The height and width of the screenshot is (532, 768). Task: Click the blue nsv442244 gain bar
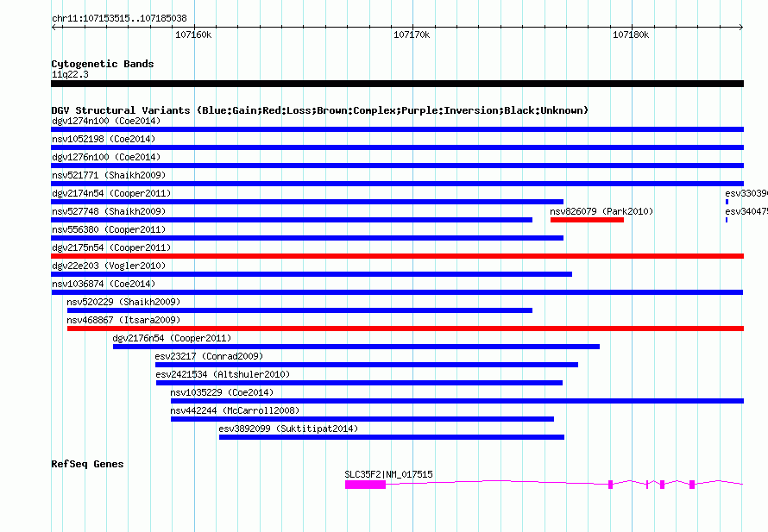pos(362,419)
